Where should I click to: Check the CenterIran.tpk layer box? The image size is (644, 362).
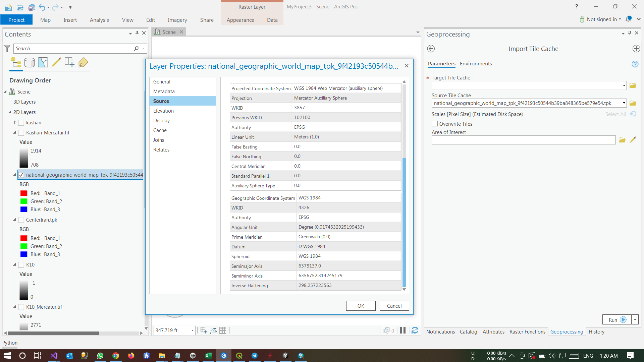21,220
